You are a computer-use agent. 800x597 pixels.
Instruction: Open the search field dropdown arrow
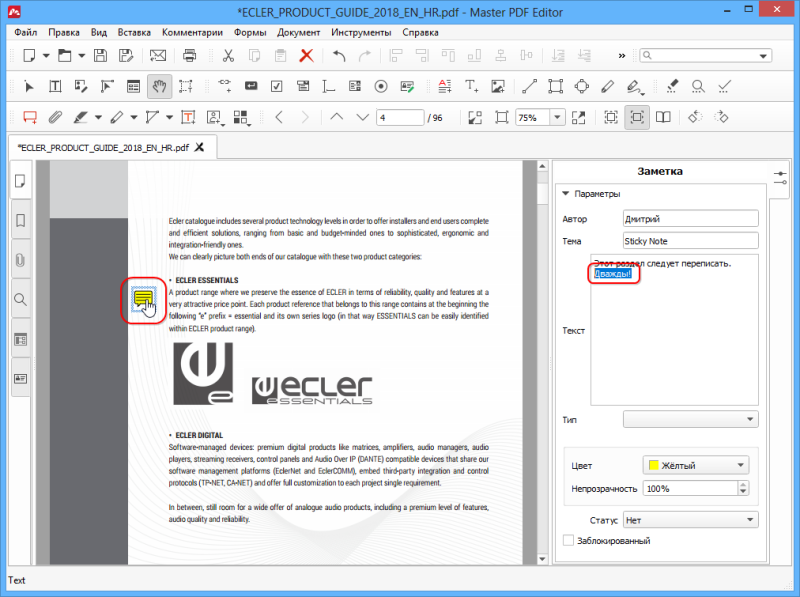[x=763, y=56]
